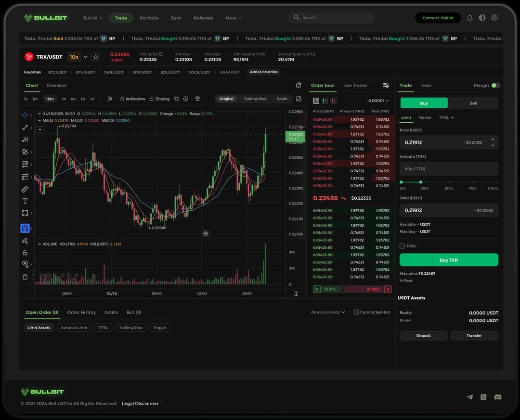The width and height of the screenshot is (520, 420).
Task: Select the Sell side toggle
Action: (x=473, y=103)
